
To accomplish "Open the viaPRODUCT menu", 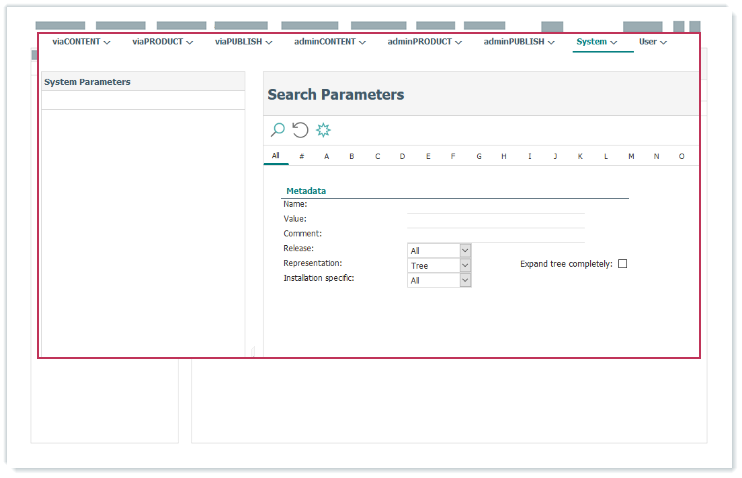I will (162, 42).
